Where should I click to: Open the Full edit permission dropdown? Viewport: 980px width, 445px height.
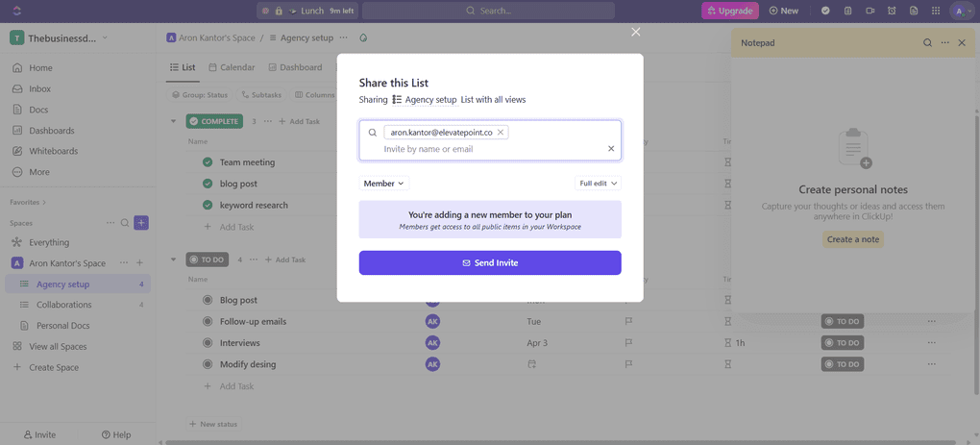(x=598, y=184)
